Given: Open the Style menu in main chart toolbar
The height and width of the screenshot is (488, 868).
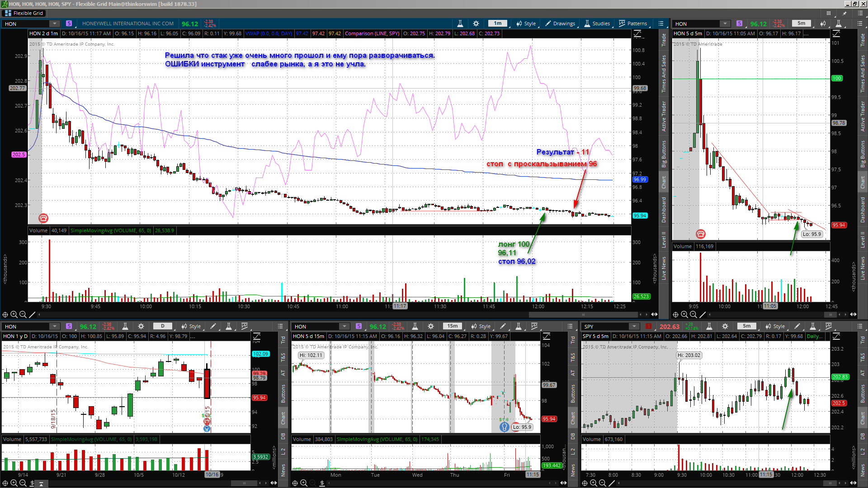Looking at the screenshot, I should [x=526, y=23].
